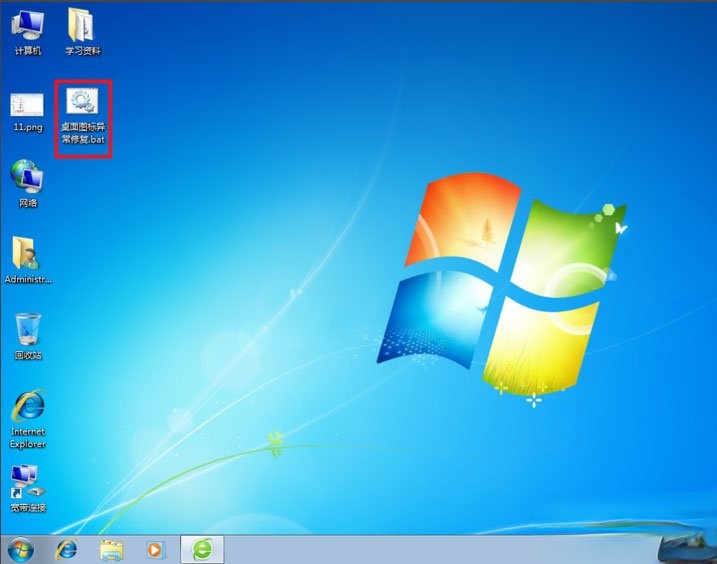Viewport: 717px width, 564px height.
Task: Open Windows Media Player from taskbar
Action: coord(155,549)
